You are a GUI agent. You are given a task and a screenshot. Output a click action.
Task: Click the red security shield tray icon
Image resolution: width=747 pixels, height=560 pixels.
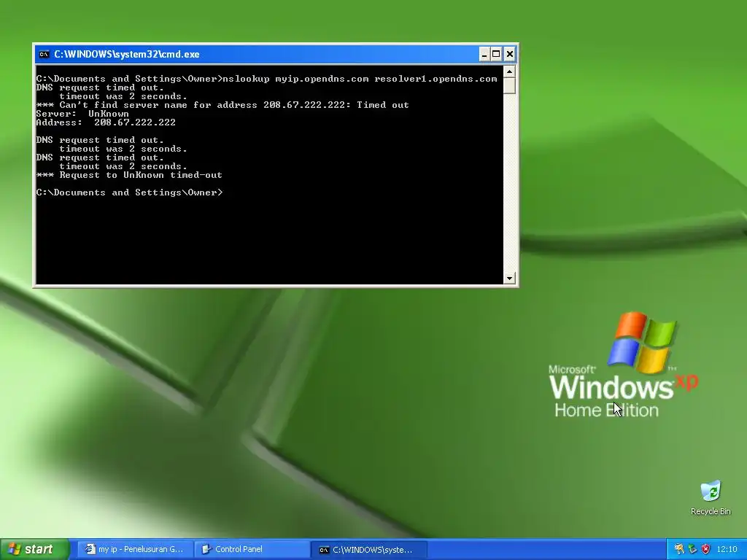click(x=705, y=549)
